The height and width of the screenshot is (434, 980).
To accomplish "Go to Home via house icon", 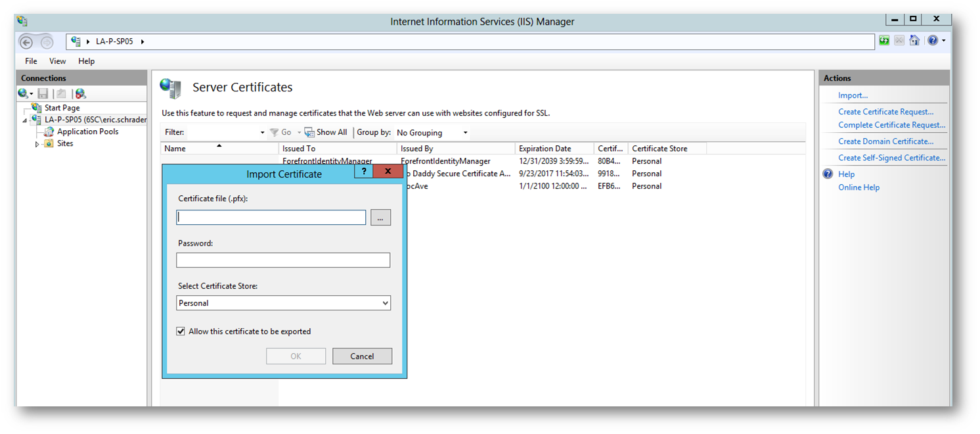I will click(914, 41).
